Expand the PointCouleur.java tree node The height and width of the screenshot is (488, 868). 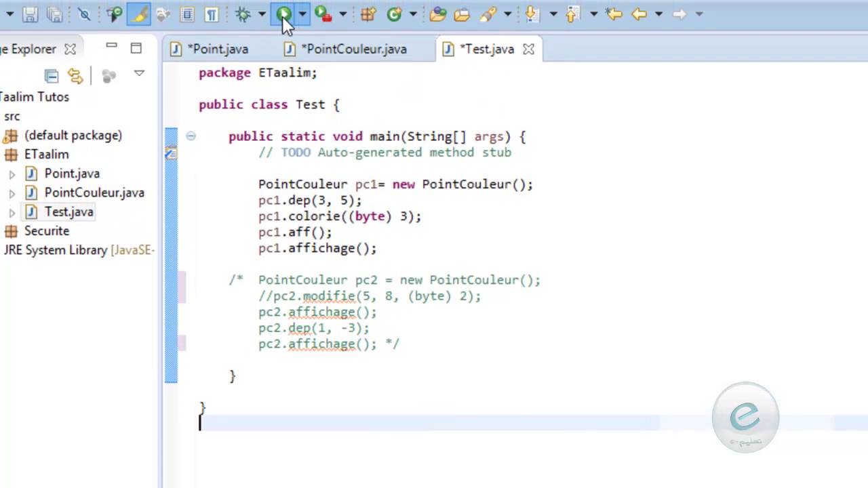(x=12, y=193)
